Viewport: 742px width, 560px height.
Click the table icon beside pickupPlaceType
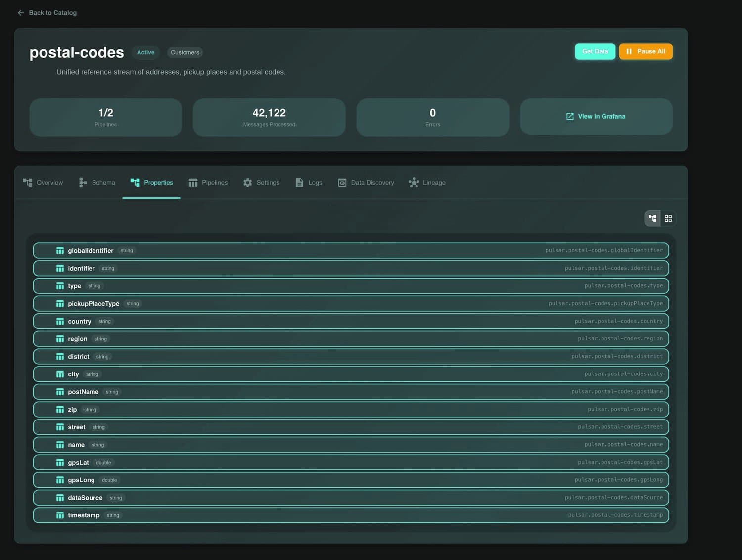[60, 304]
